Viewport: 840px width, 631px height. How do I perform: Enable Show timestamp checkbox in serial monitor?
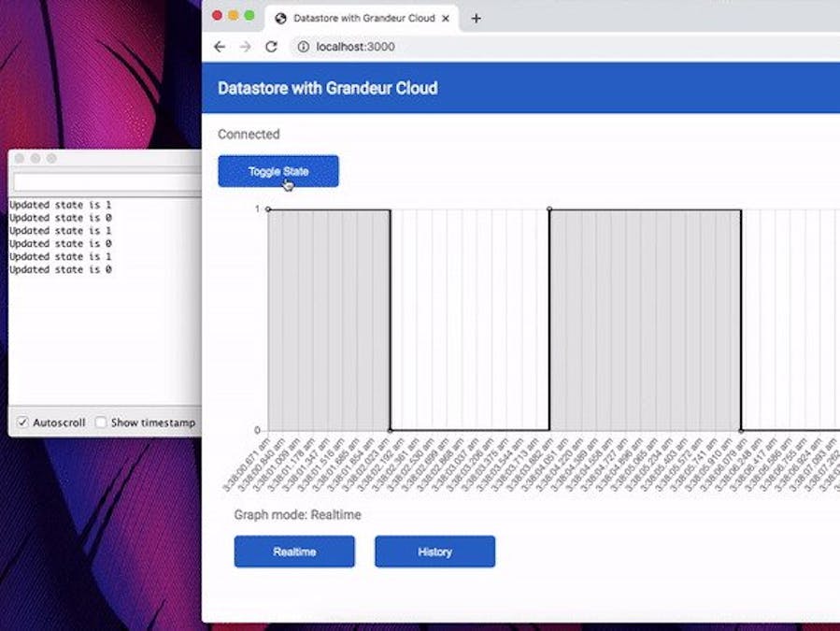pos(100,422)
